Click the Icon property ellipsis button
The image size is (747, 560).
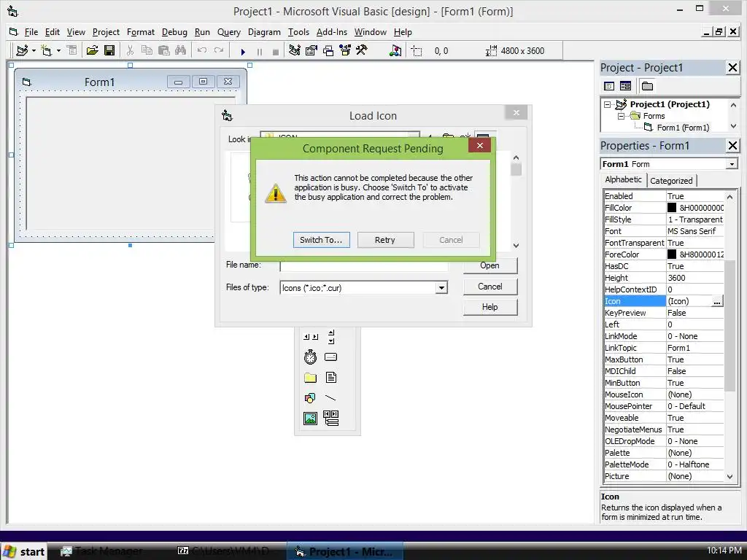point(717,301)
